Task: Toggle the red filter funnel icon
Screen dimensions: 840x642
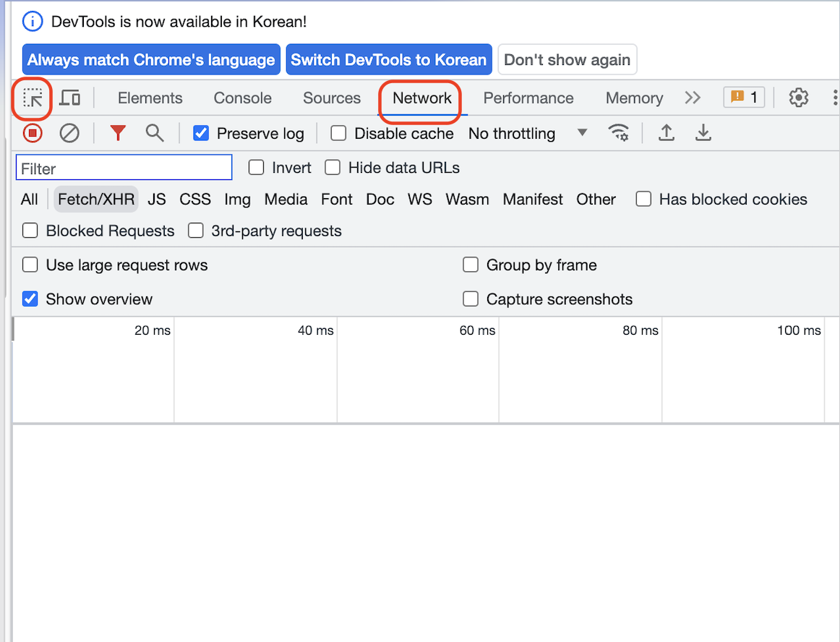Action: tap(118, 133)
